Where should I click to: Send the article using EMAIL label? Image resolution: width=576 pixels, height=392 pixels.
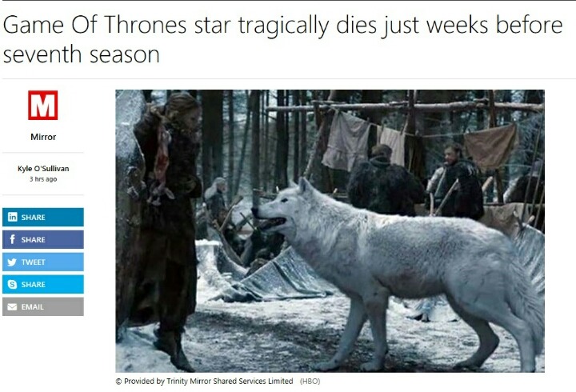32,307
